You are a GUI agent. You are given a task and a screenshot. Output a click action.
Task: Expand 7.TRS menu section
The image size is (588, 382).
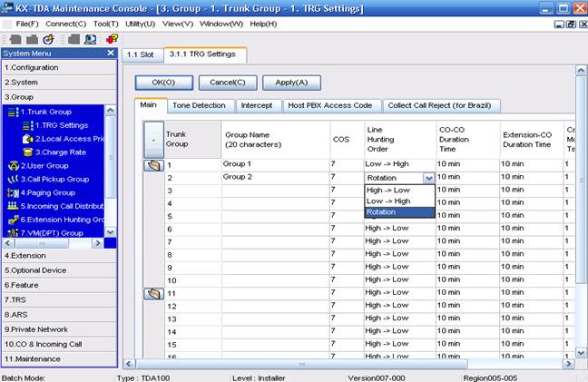tap(60, 300)
